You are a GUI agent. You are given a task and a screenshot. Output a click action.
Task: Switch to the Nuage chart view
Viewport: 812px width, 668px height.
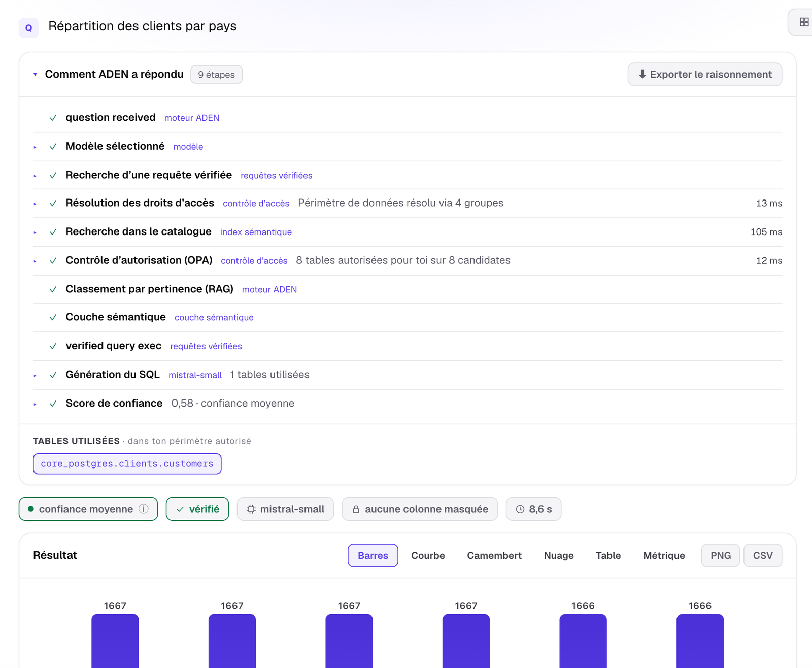pos(559,555)
